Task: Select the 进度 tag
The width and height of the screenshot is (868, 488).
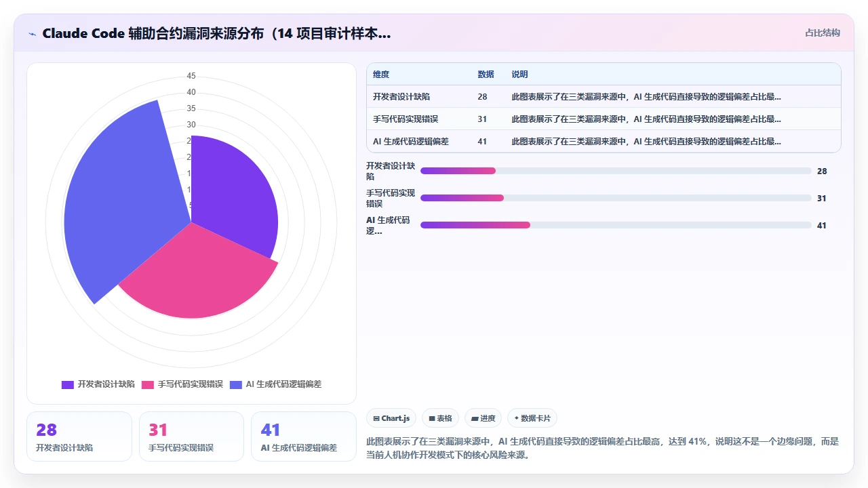Action: (x=483, y=418)
